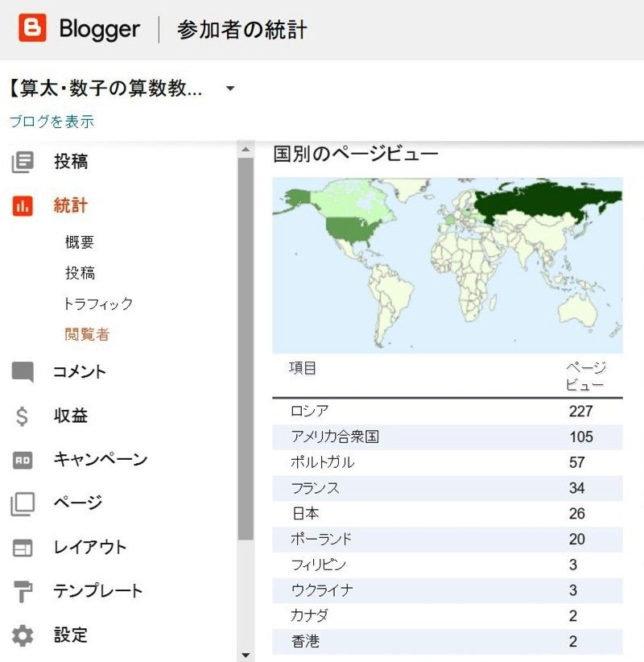The width and height of the screenshot is (644, 662).
Task: Click the ページ pages icon
Action: (x=23, y=504)
